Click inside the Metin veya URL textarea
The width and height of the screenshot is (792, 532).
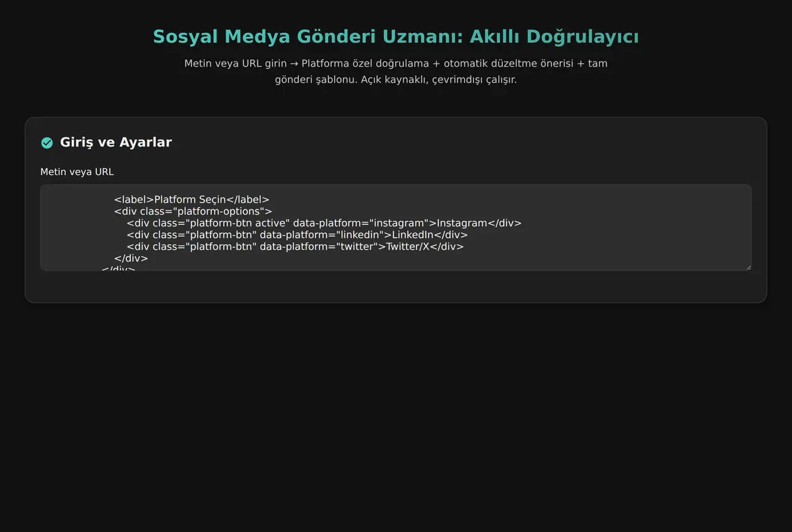(x=396, y=228)
